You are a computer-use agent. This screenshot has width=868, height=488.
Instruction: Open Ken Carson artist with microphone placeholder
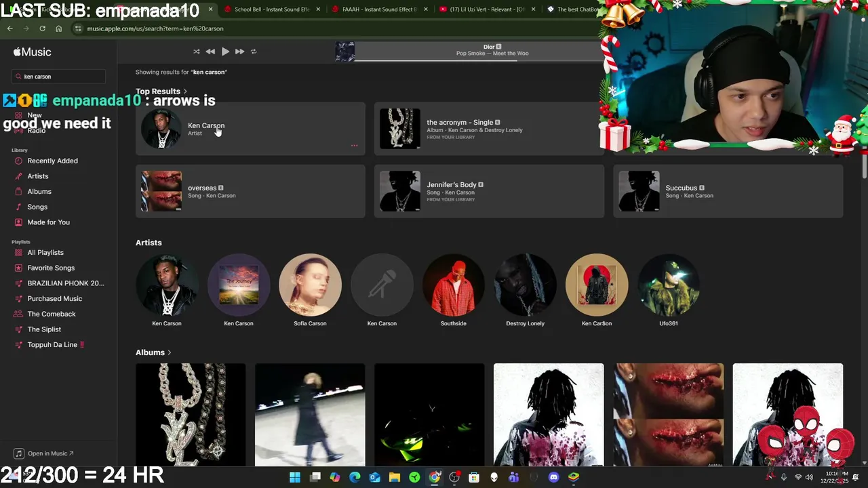382,285
